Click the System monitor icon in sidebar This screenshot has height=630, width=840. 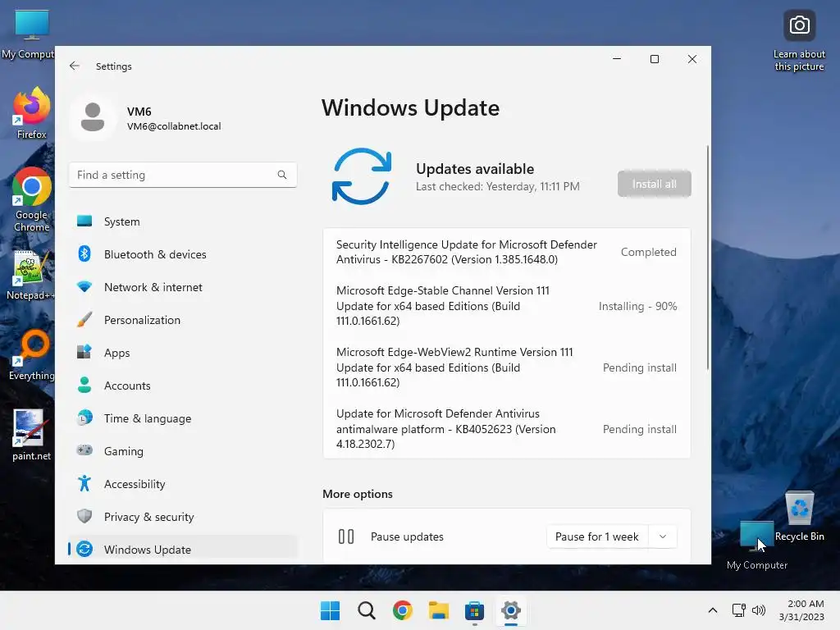coord(84,221)
